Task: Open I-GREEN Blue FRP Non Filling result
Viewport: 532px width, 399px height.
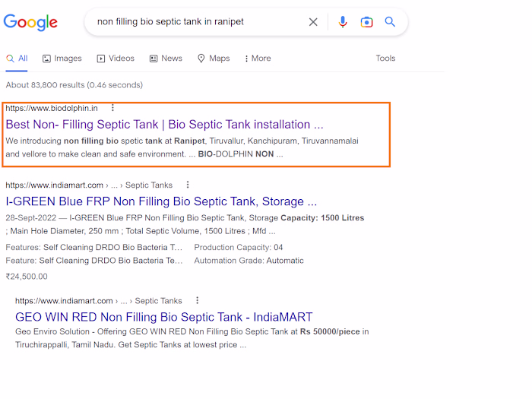Action: [x=161, y=201]
